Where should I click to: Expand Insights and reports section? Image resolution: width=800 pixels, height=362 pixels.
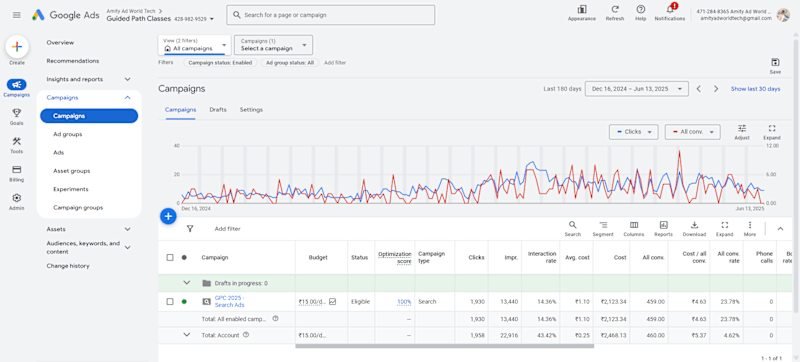click(128, 79)
